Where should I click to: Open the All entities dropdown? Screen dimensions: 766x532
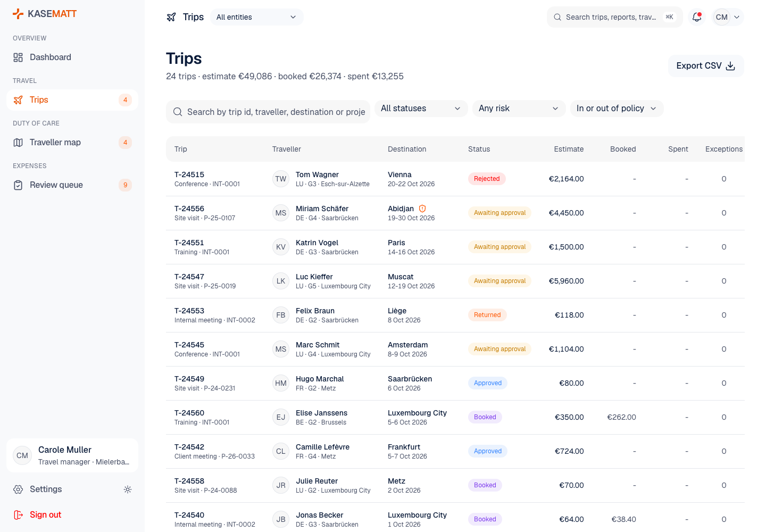tap(257, 17)
